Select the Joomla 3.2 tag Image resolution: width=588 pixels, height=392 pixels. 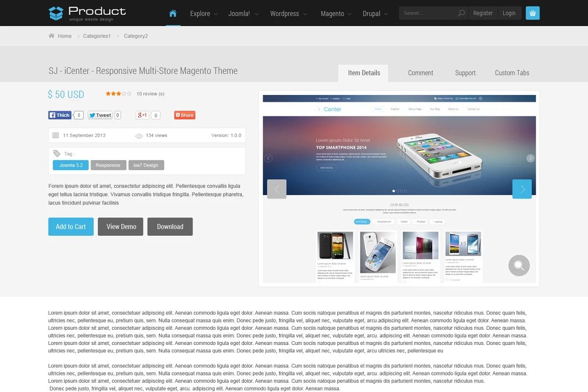click(x=71, y=165)
